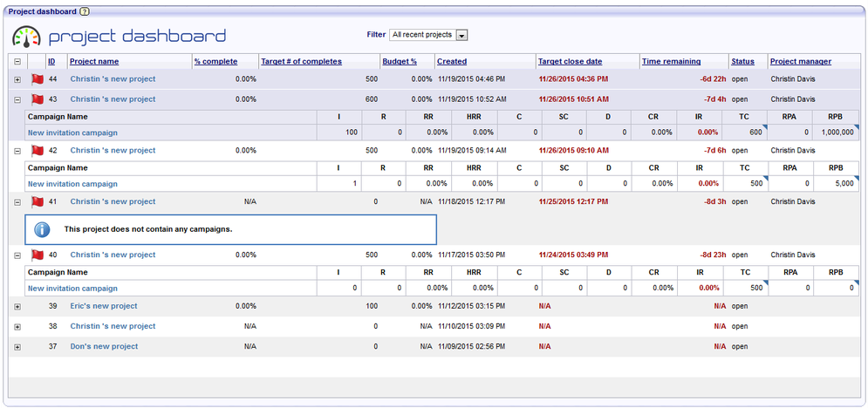Sort by Target # of completes header

[x=301, y=61]
